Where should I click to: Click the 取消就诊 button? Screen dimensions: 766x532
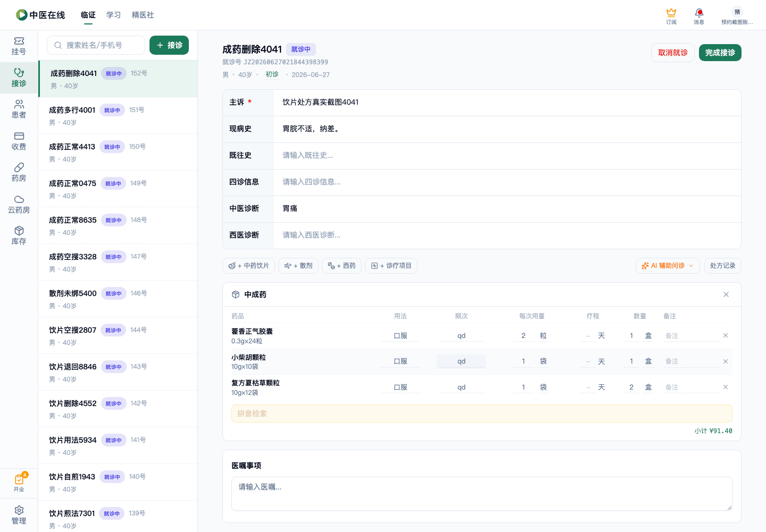pos(673,53)
